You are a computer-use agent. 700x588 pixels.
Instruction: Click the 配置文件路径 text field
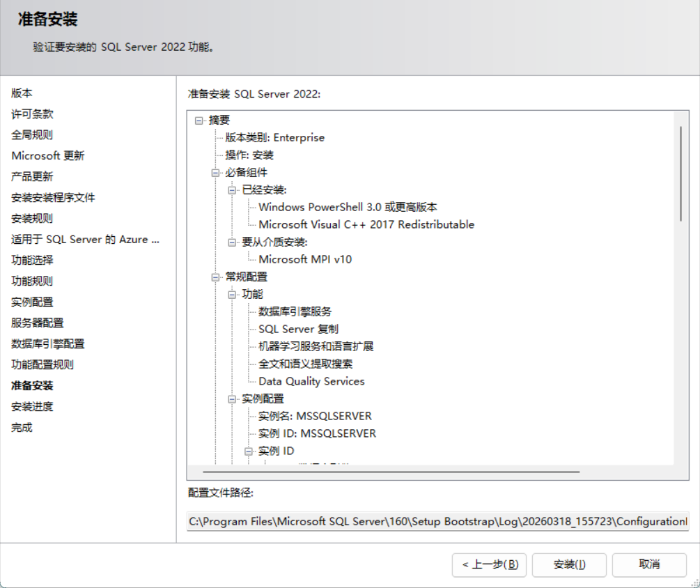(x=438, y=522)
